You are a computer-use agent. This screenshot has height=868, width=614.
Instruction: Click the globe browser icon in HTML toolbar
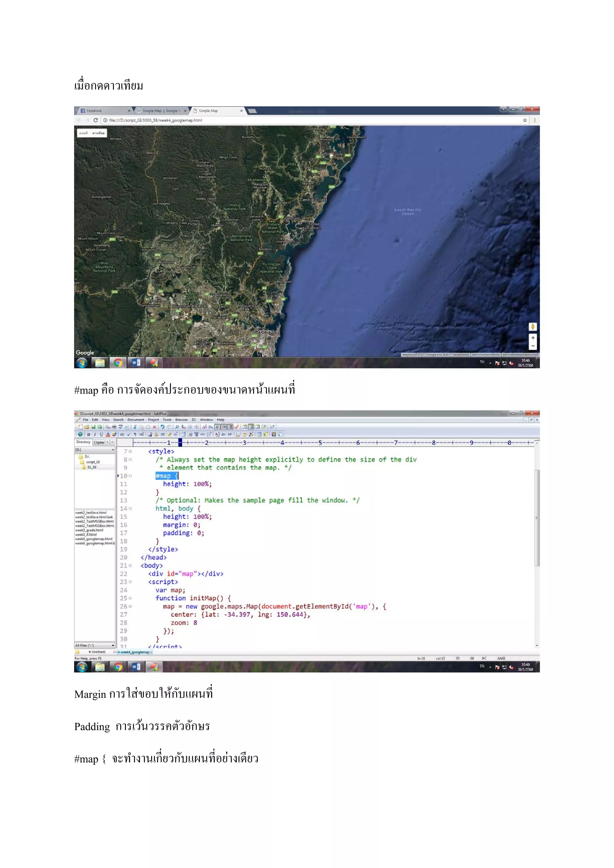[x=80, y=434]
